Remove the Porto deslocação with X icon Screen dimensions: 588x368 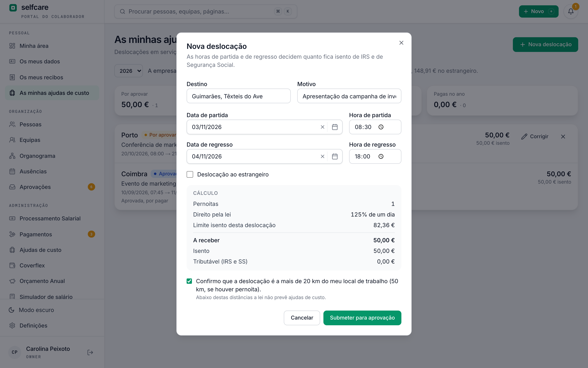click(563, 137)
